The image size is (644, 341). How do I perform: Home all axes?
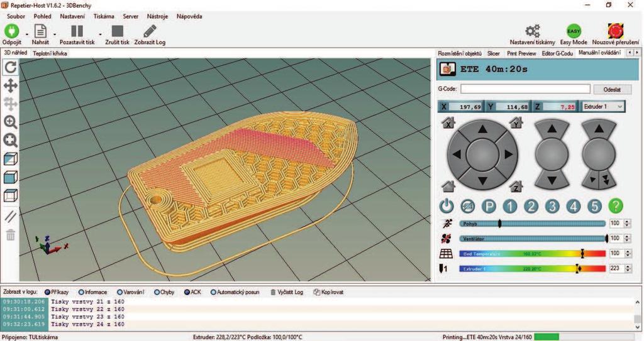(448, 186)
